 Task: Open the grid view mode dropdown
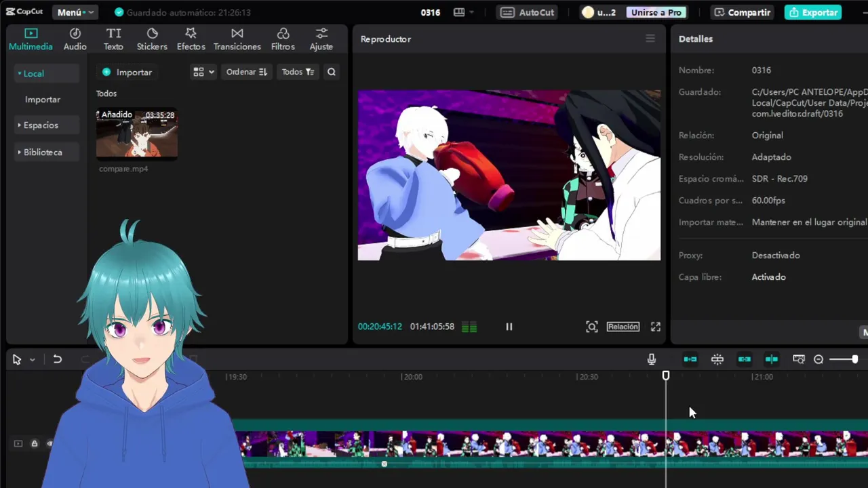point(203,72)
